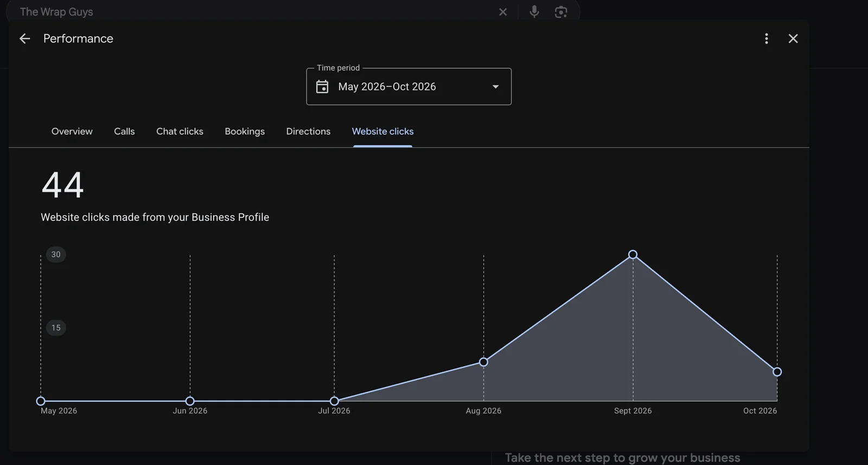Switch to the Calls tab

point(124,131)
